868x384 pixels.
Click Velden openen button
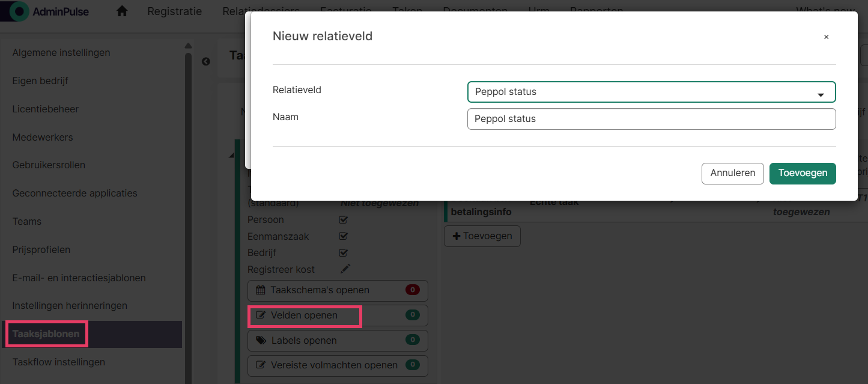tap(338, 315)
